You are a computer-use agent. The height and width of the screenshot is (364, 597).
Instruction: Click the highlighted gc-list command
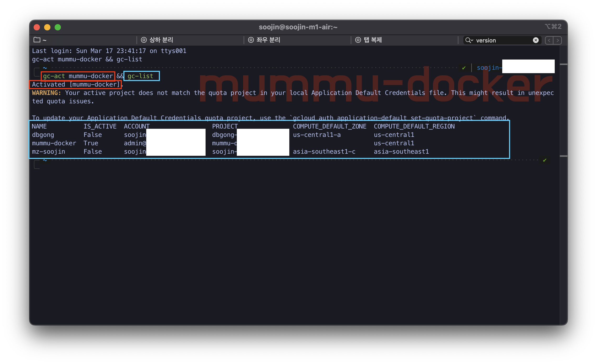[x=140, y=76]
